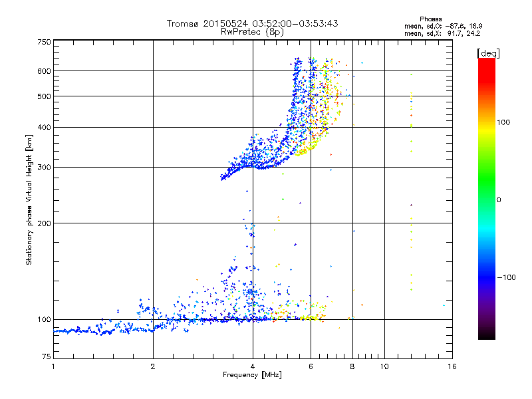532x399 pixels.
Task: Select the 'RwPretec (8p)' subtitle text
Action: (x=252, y=32)
